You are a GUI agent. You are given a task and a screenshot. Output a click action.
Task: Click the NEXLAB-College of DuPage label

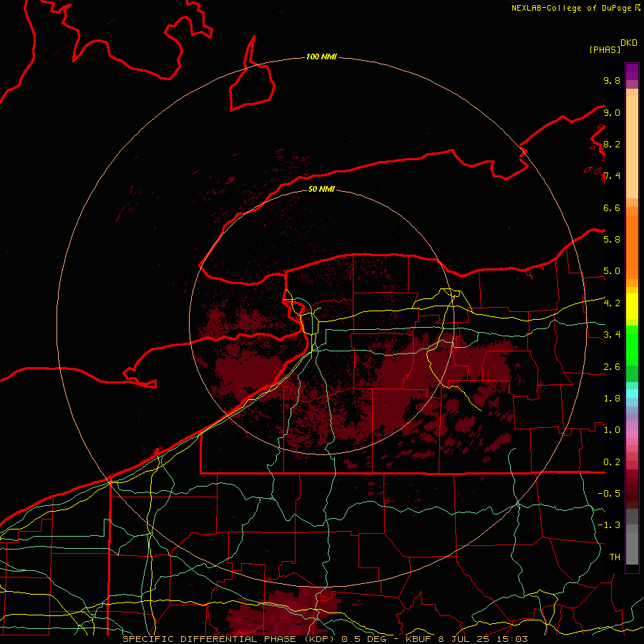tap(572, 8)
